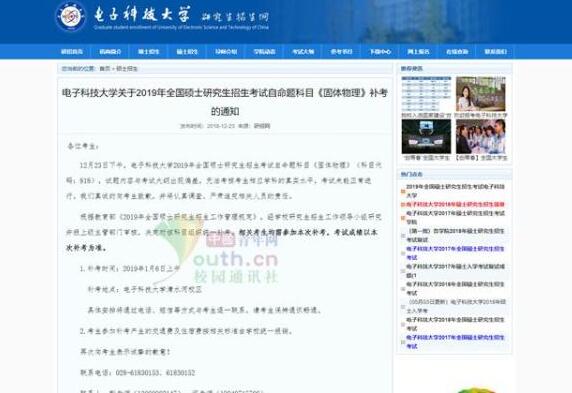Click the first item in the navigation bar
The width and height of the screenshot is (572, 393).
(72, 52)
